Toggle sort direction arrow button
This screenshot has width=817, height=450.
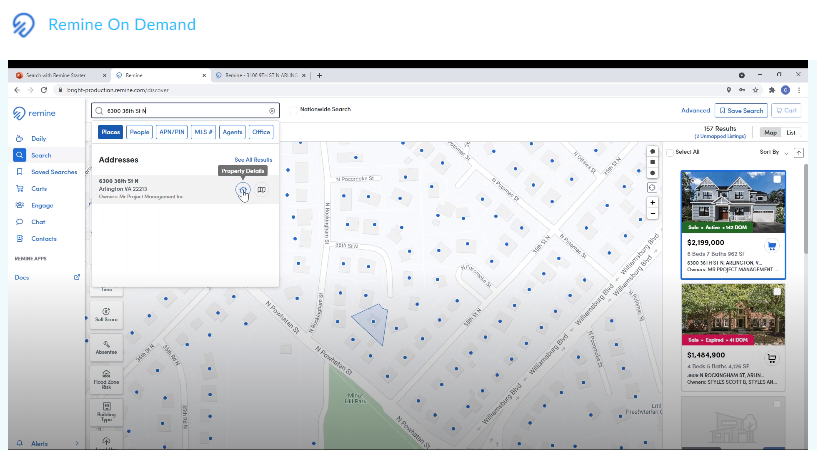799,152
